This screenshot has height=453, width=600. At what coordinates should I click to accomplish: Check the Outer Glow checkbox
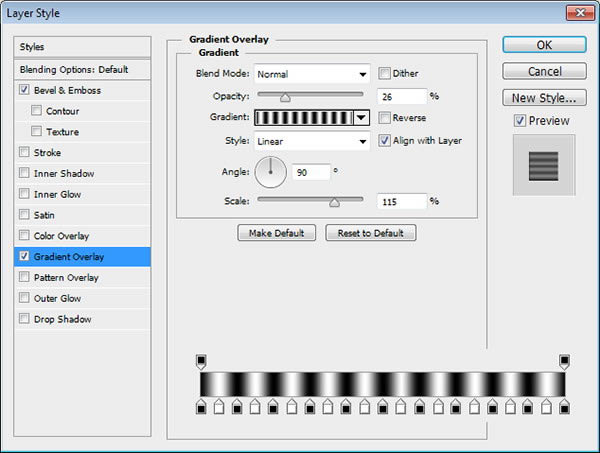pos(24,297)
